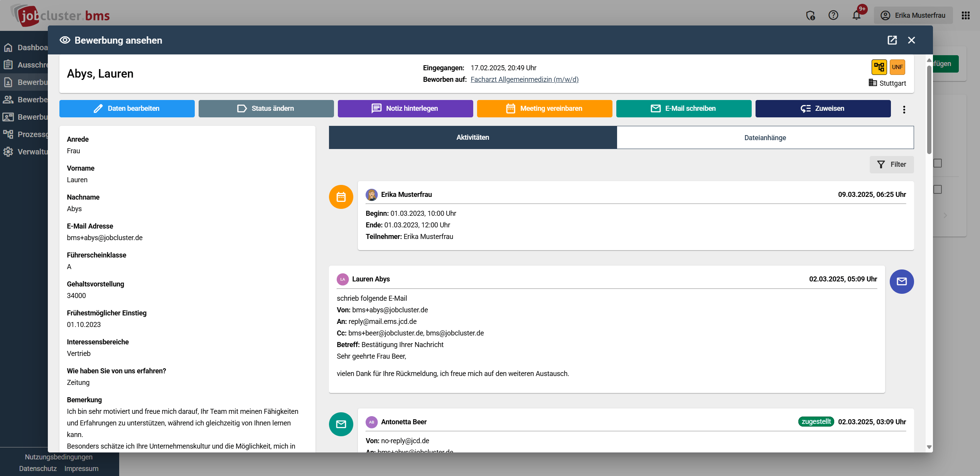Select the Aktivitäten tab
Screen dimensions: 980x476
472,137
